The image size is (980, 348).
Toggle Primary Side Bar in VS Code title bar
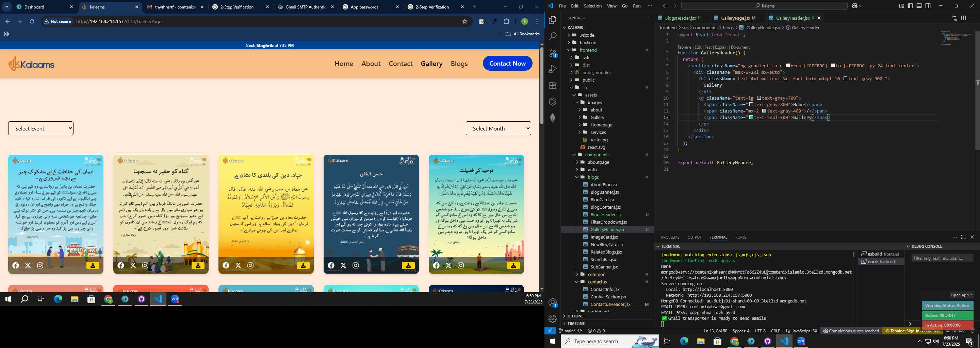(x=910, y=6)
